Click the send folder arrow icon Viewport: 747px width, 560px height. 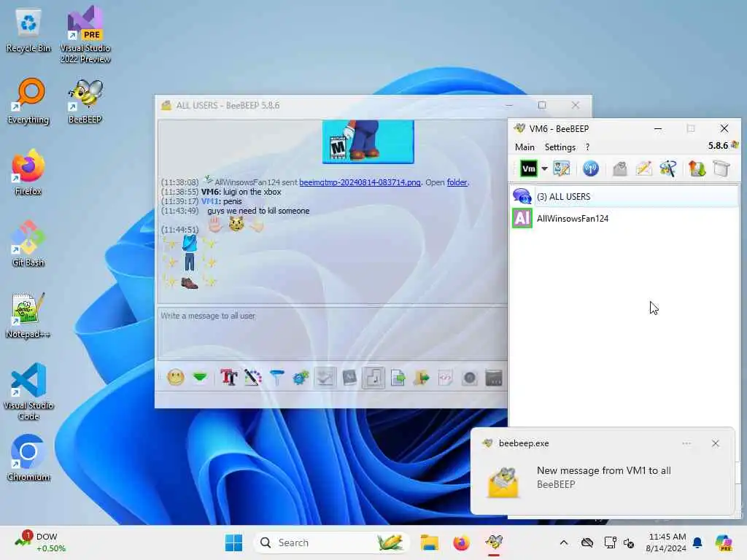pos(422,378)
